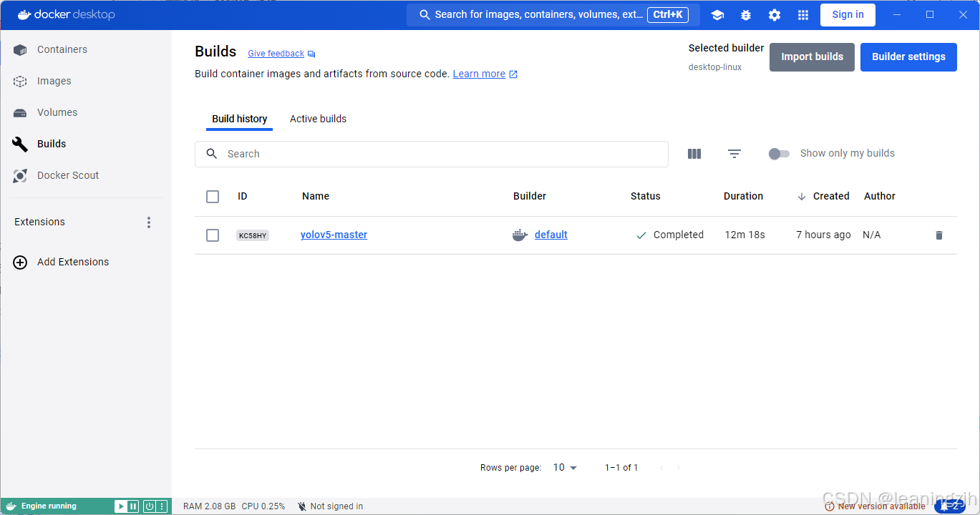This screenshot has height=515, width=980.
Task: Click the RAM 2.08 GB indicator
Action: click(x=209, y=506)
